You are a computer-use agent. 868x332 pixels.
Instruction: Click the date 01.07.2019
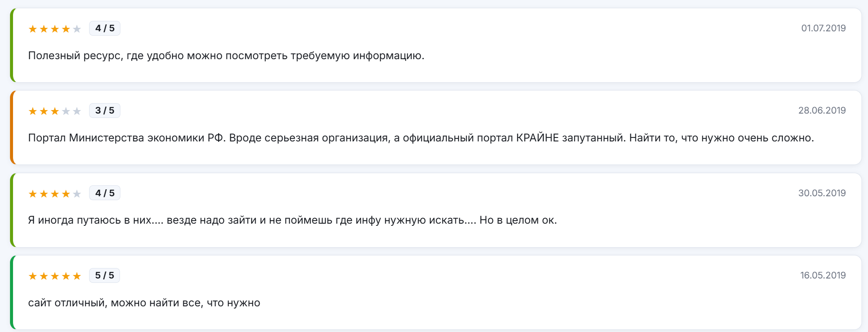(823, 28)
